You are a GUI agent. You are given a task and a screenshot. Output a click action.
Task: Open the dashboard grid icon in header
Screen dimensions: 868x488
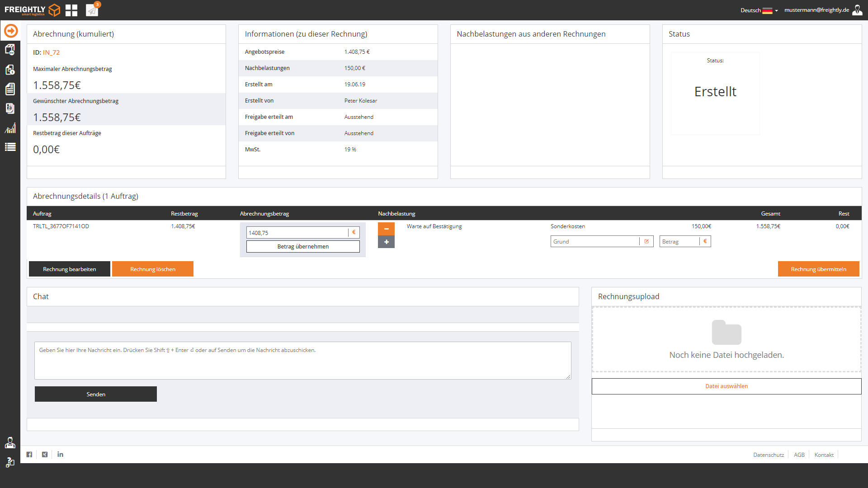(x=71, y=10)
